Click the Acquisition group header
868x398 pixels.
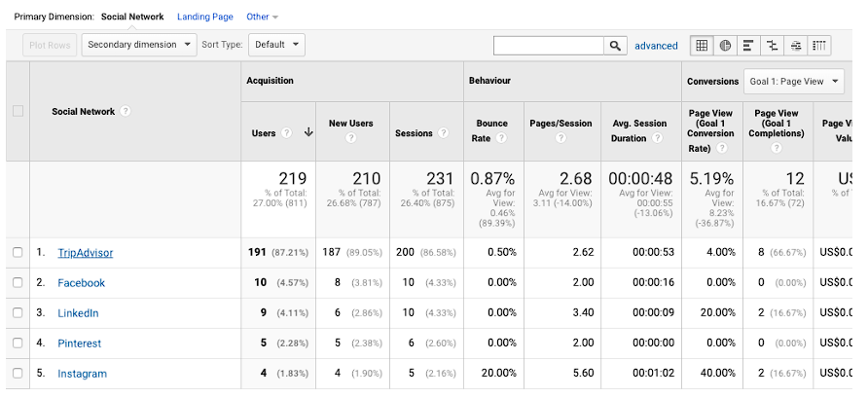(271, 81)
